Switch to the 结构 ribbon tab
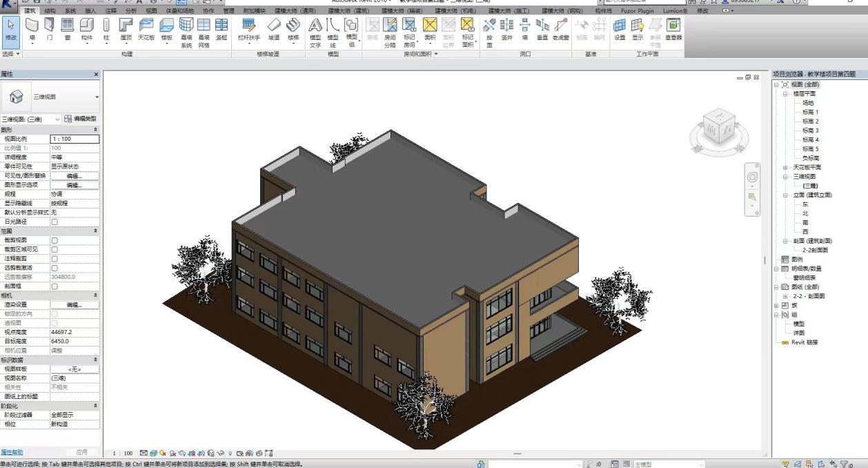The width and height of the screenshot is (868, 468). tap(50, 11)
